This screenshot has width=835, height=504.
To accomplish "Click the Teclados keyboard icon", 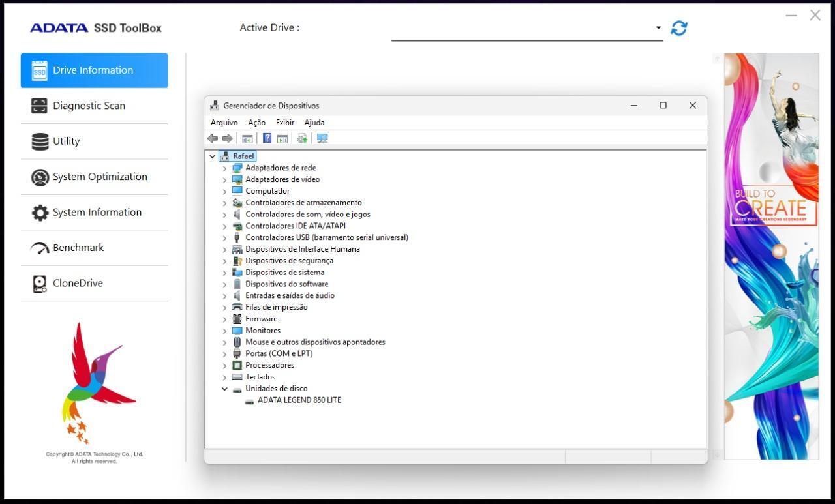I will pos(237,377).
